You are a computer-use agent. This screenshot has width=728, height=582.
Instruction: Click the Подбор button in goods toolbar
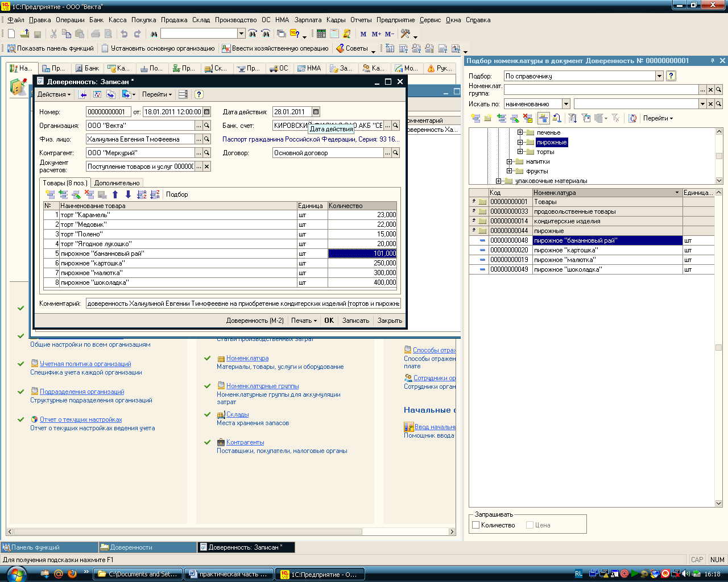click(x=177, y=194)
